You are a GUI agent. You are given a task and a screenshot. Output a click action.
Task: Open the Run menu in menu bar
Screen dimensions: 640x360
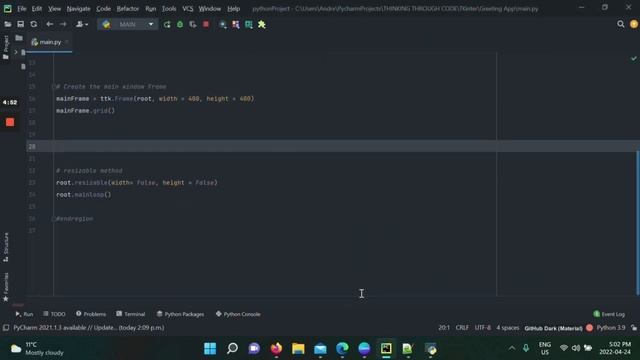pos(151,9)
